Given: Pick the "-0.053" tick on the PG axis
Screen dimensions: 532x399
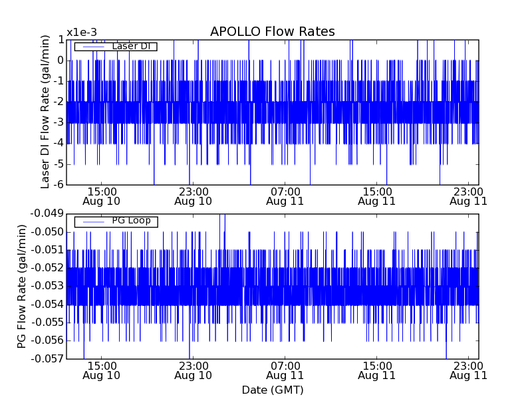Looking at the screenshot, I should tap(47, 286).
